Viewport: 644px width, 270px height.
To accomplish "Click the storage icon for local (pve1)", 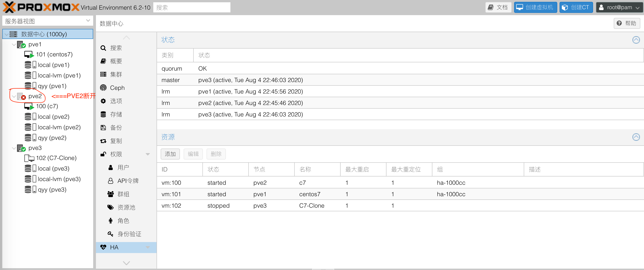I will point(31,65).
